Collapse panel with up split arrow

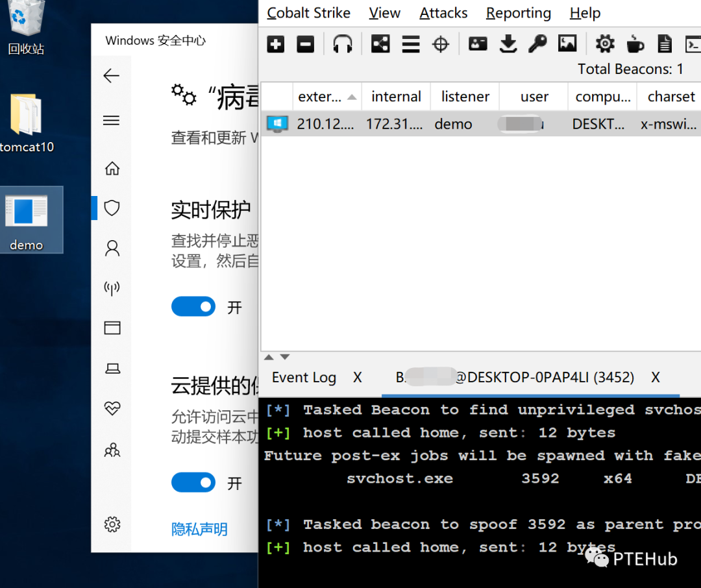click(x=269, y=357)
